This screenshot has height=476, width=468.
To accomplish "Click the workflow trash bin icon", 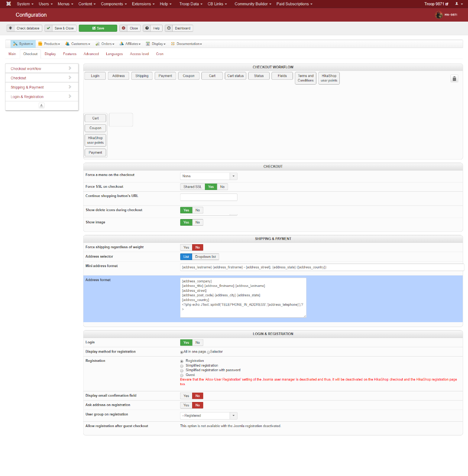I will (x=454, y=79).
